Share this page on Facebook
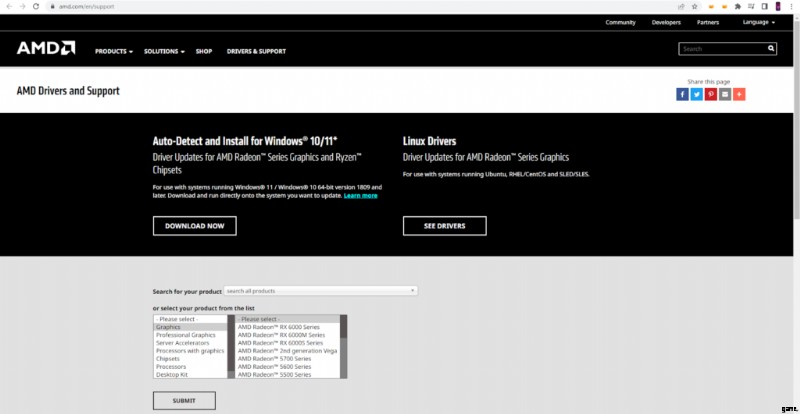The width and height of the screenshot is (800, 414). click(x=682, y=94)
